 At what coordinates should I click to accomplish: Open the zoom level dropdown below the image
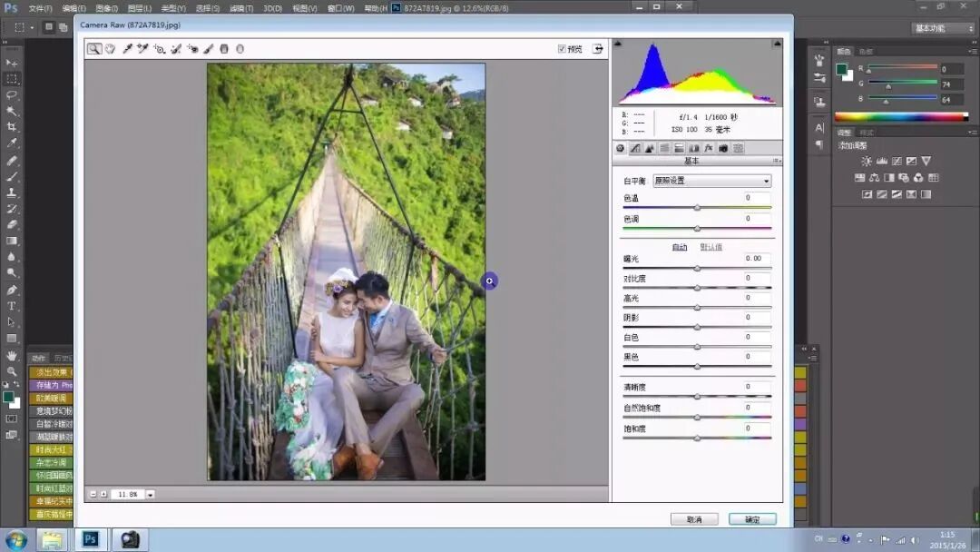pyautogui.click(x=150, y=495)
